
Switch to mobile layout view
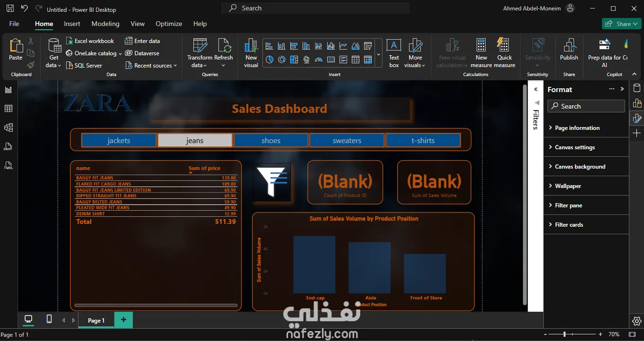click(49, 320)
